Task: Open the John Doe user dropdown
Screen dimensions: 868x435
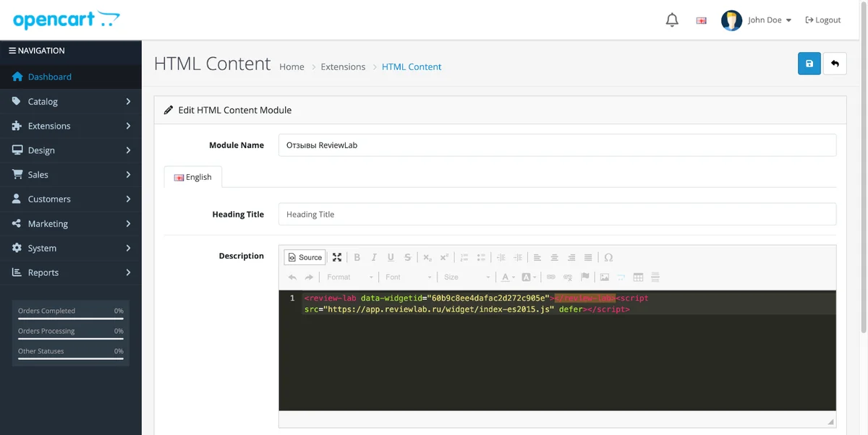Action: pyautogui.click(x=770, y=20)
